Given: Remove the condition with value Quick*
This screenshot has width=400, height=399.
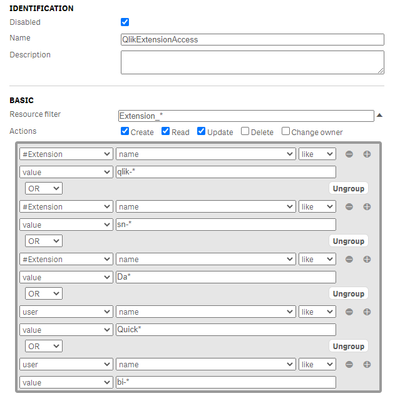Looking at the screenshot, I should [349, 312].
